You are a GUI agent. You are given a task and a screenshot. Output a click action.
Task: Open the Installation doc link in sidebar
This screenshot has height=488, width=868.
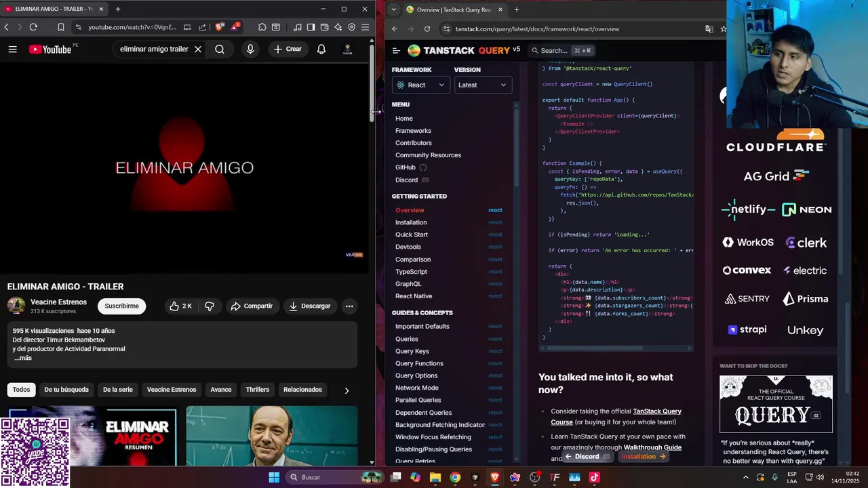411,222
